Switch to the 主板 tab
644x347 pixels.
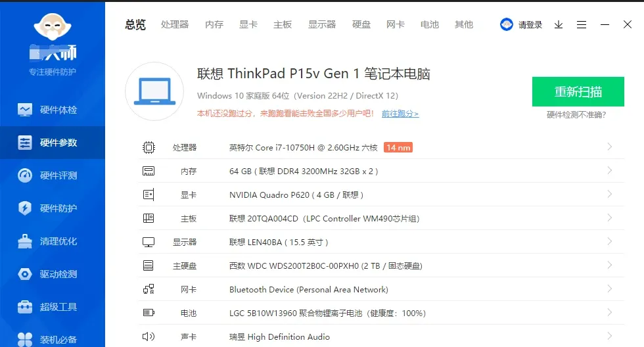tap(283, 24)
